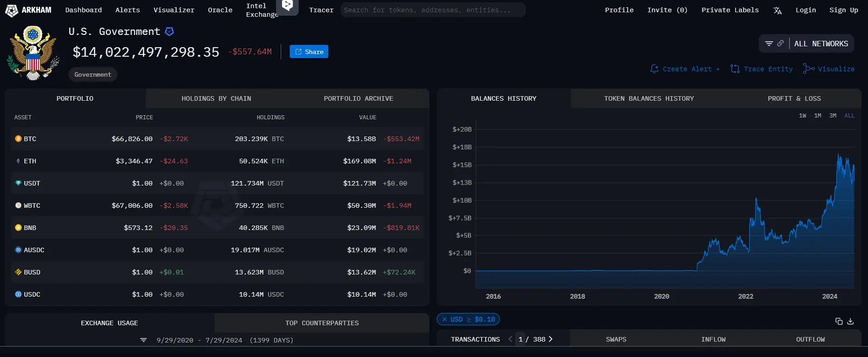Click the search tokens, addresses, entities field

(433, 10)
